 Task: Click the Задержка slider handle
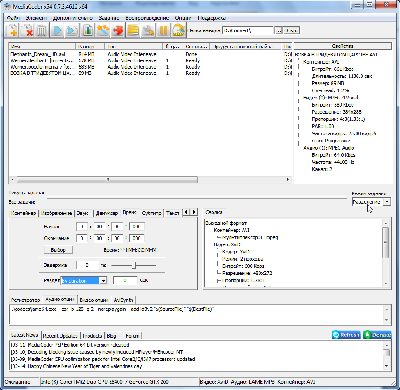[x=135, y=265]
